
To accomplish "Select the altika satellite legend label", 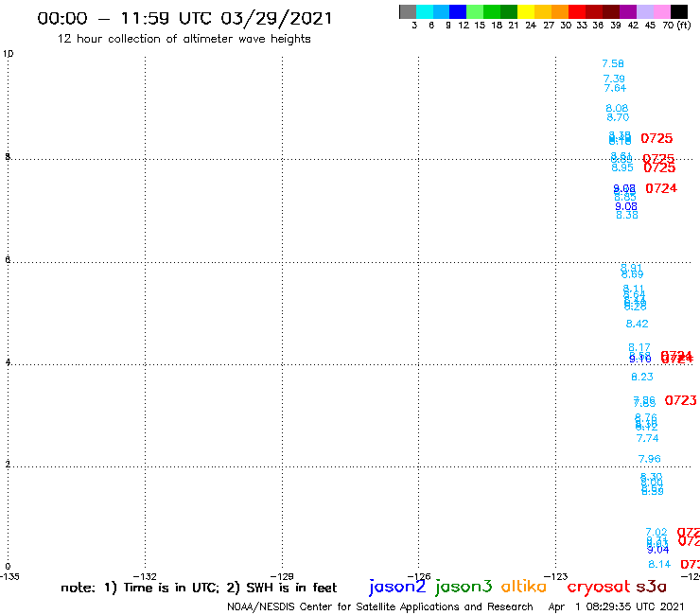I will tap(524, 586).
